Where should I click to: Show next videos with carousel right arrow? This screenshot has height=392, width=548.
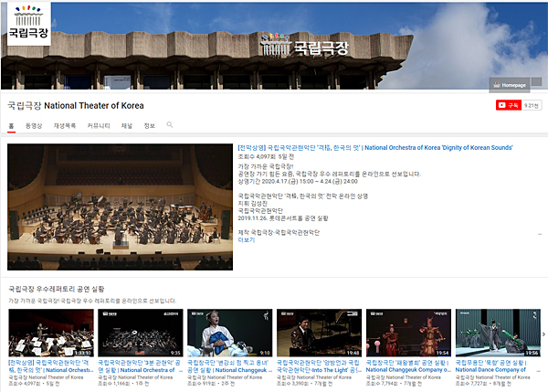tap(543, 334)
